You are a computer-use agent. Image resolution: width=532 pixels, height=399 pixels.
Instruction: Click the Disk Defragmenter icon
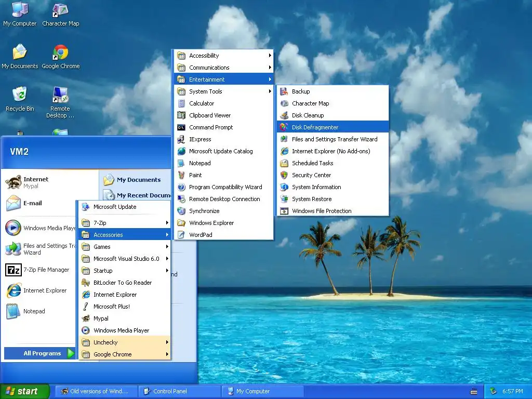[284, 127]
